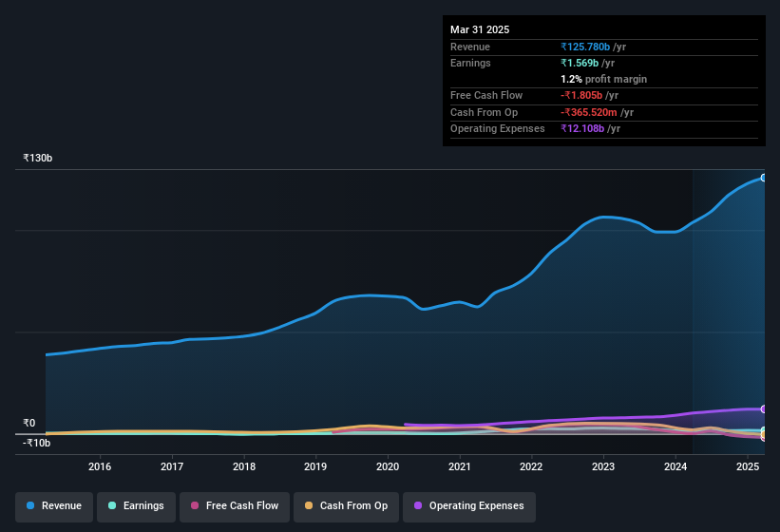Select the Operating Expenses end-point marker
This screenshot has height=532, width=780.
(x=764, y=409)
